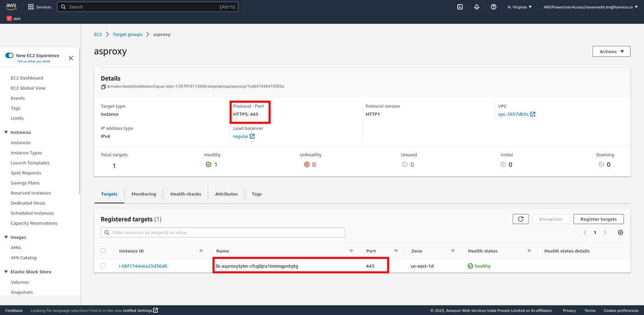Screen dimensions: 644x315
Task: Click the IAM shortcut icon
Action: (x=9, y=18)
